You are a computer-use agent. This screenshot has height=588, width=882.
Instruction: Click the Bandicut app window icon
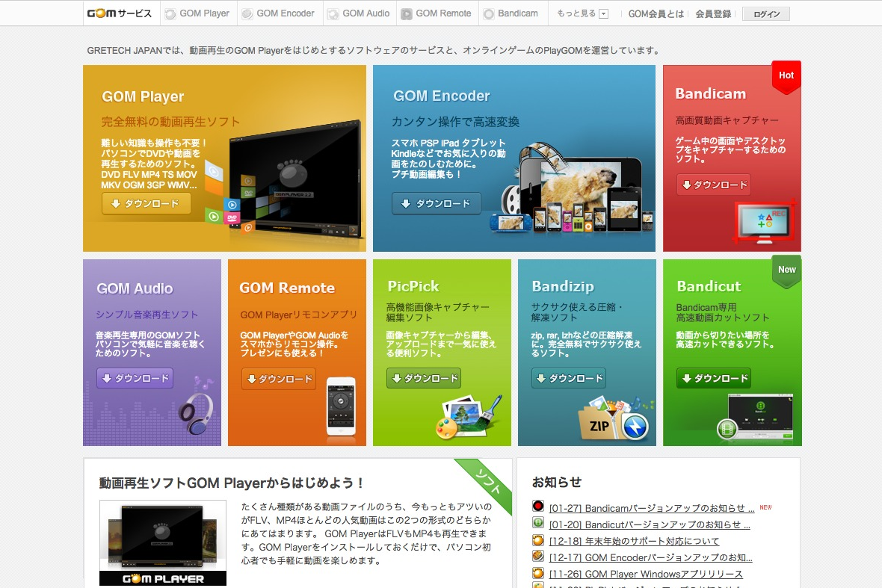[756, 417]
